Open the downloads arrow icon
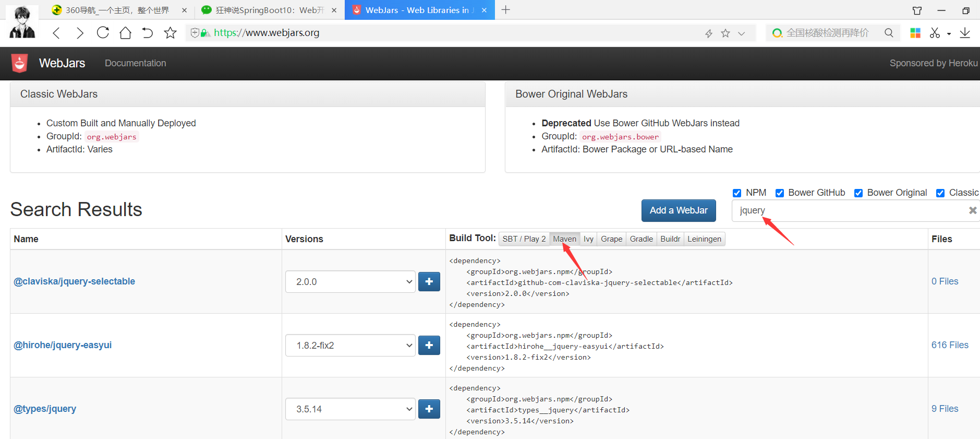This screenshot has width=980, height=439. [965, 33]
